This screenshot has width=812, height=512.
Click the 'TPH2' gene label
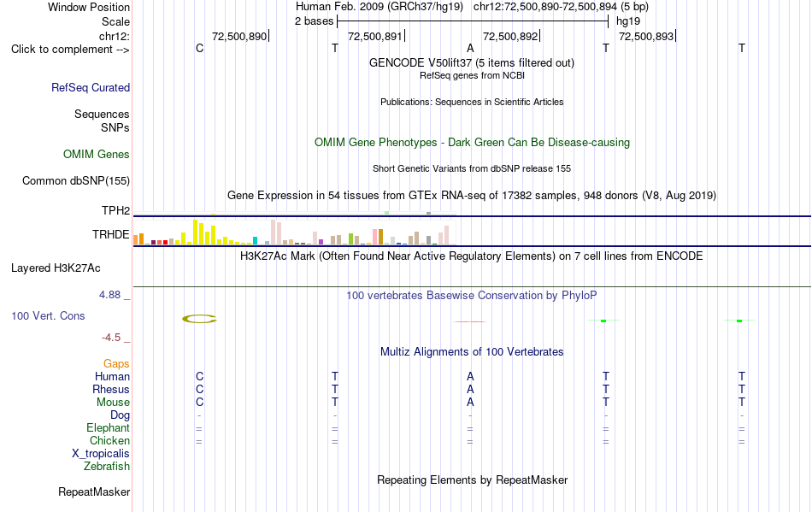click(x=115, y=210)
